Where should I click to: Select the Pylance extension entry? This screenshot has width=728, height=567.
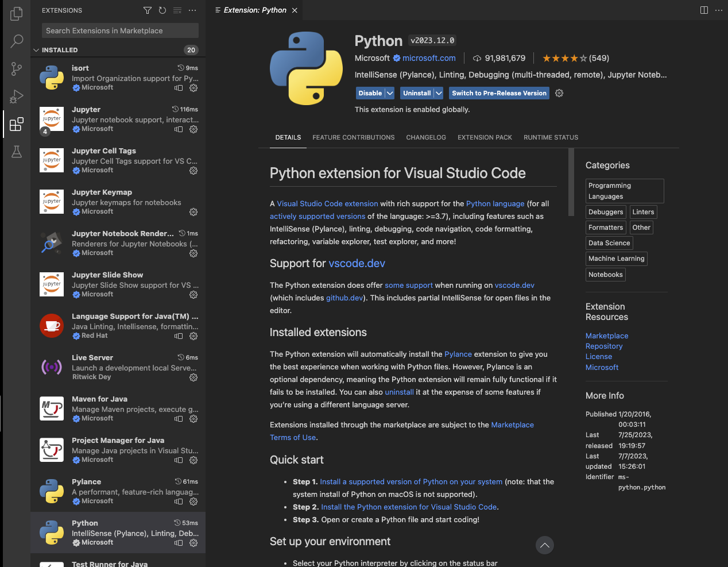pyautogui.click(x=118, y=491)
